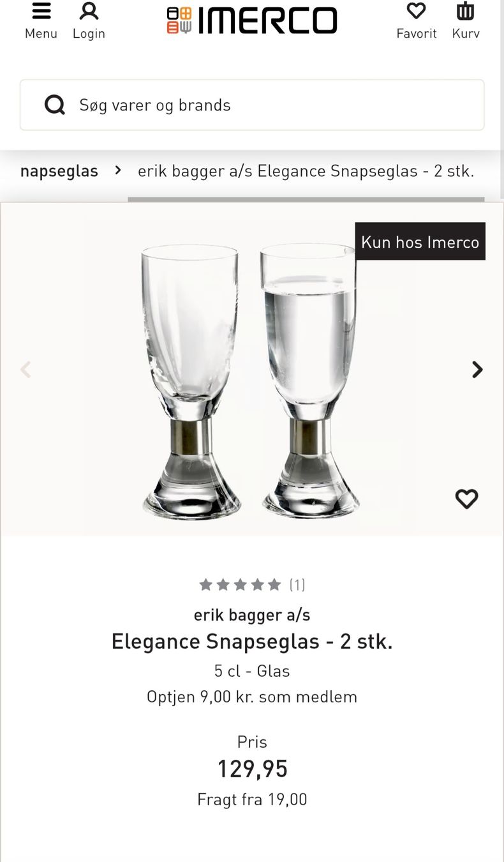
Task: Click the five-star rating row
Action: [240, 584]
